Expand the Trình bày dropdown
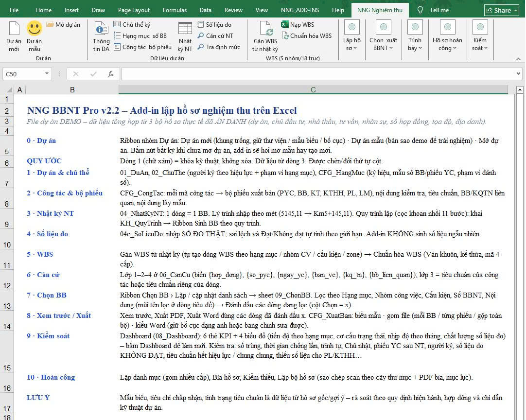 pyautogui.click(x=415, y=36)
